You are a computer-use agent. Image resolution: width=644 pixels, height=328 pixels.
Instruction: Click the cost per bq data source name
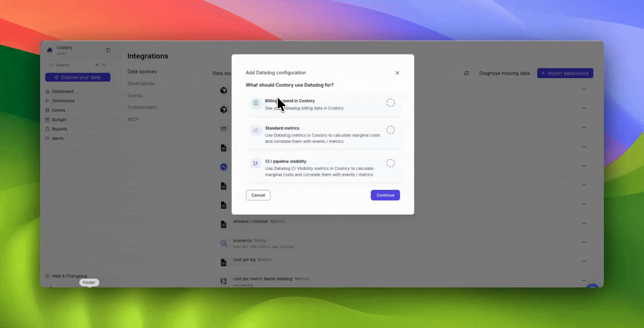pos(244,260)
